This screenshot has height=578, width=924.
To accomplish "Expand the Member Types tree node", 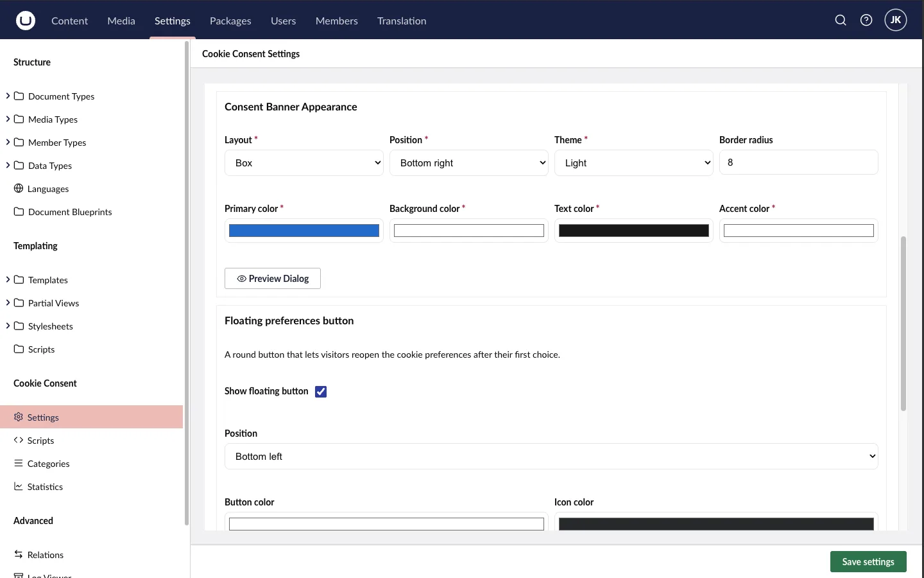I will [x=8, y=142].
